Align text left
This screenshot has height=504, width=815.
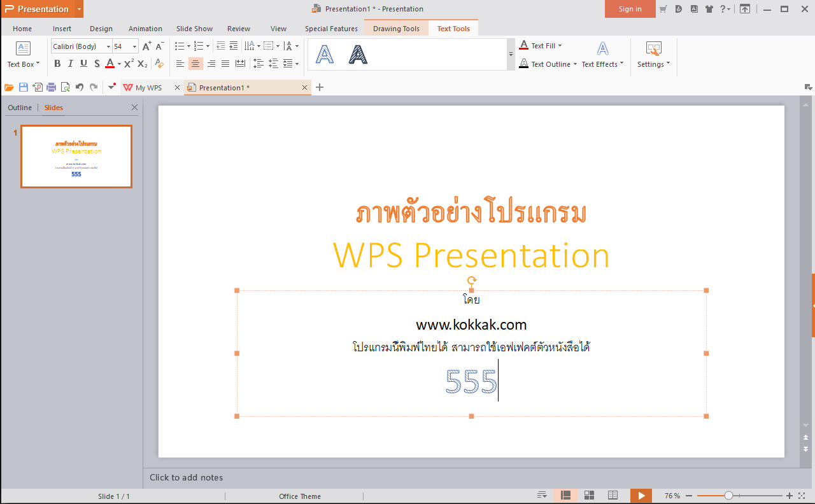point(180,64)
